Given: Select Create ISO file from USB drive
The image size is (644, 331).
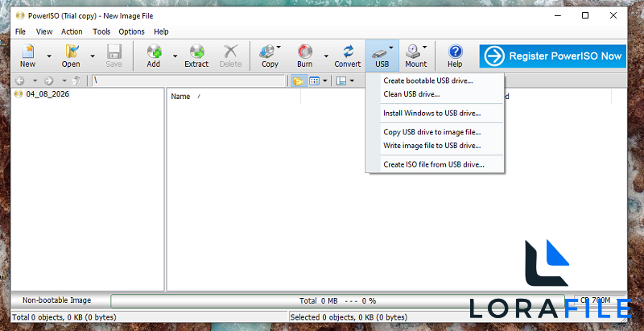Looking at the screenshot, I should coord(435,164).
